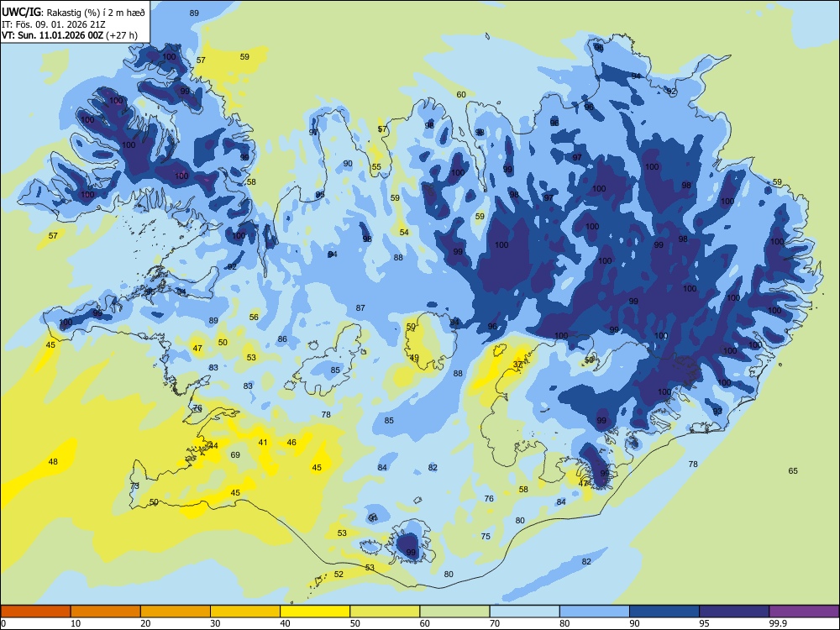The height and width of the screenshot is (630, 840).
Task: Select the map value '48' over the sea
Action: (x=53, y=461)
